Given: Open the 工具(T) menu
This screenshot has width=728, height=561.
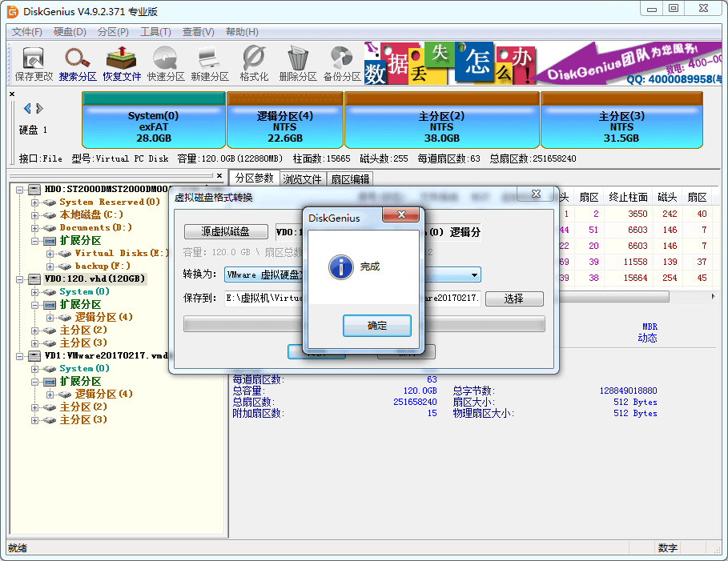Looking at the screenshot, I should pos(155,32).
